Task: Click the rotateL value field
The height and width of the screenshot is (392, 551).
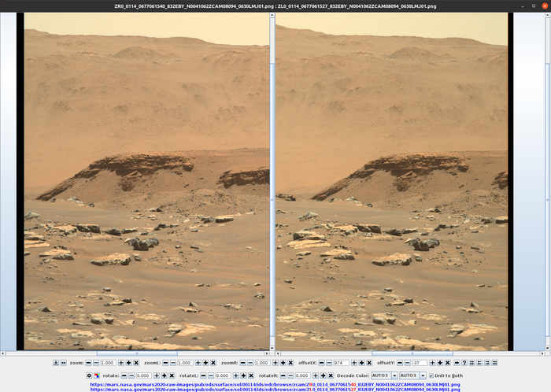Action: click(x=223, y=375)
